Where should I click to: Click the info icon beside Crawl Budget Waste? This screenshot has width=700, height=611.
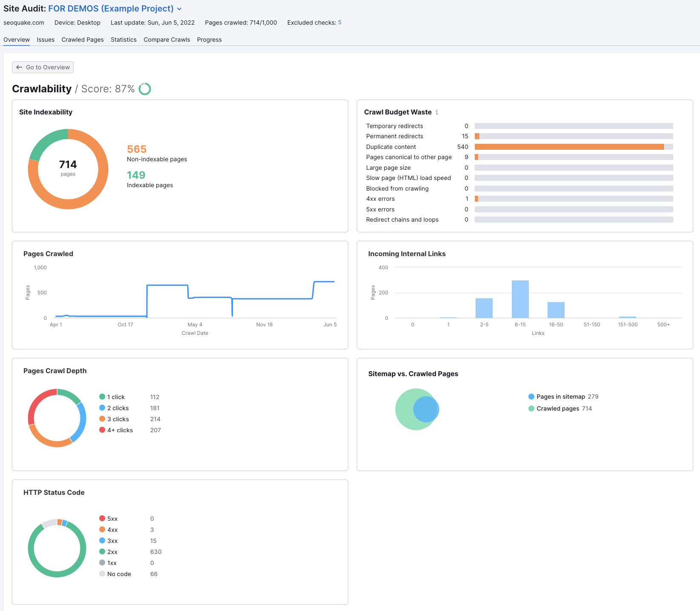pyautogui.click(x=437, y=112)
